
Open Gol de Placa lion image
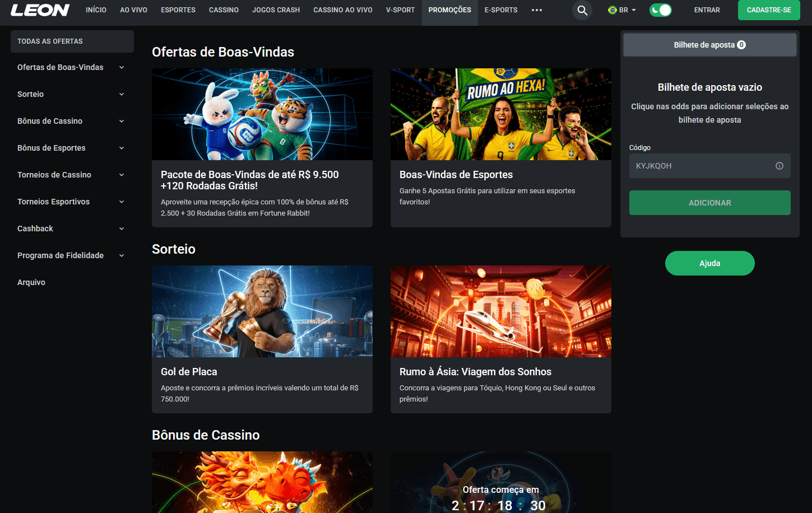pos(262,311)
